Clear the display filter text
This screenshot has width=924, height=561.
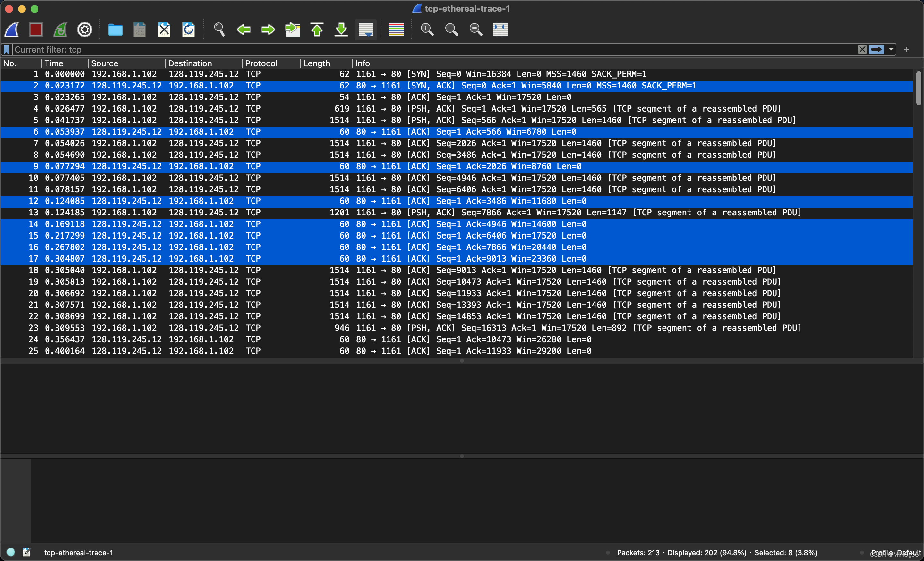click(862, 49)
